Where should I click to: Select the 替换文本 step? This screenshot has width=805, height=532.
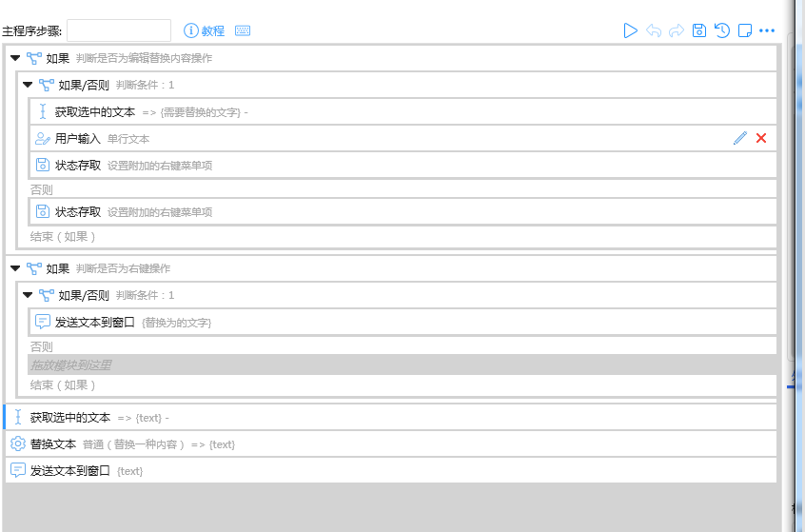(x=53, y=443)
